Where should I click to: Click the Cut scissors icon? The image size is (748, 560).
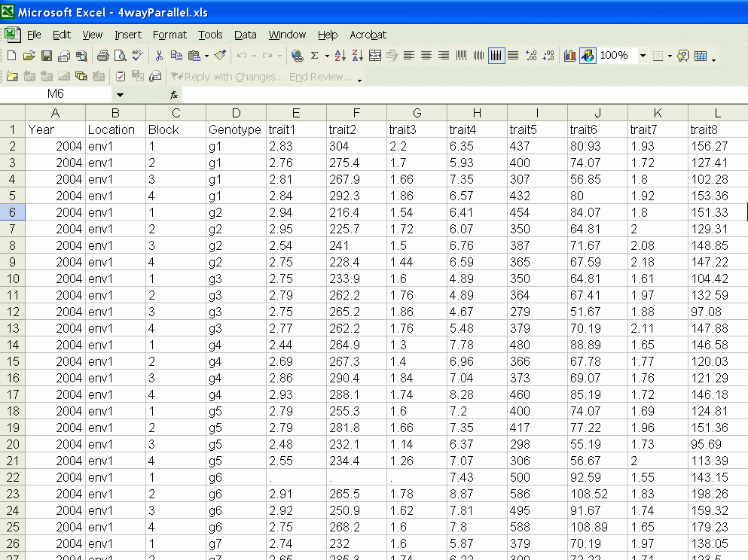click(159, 56)
